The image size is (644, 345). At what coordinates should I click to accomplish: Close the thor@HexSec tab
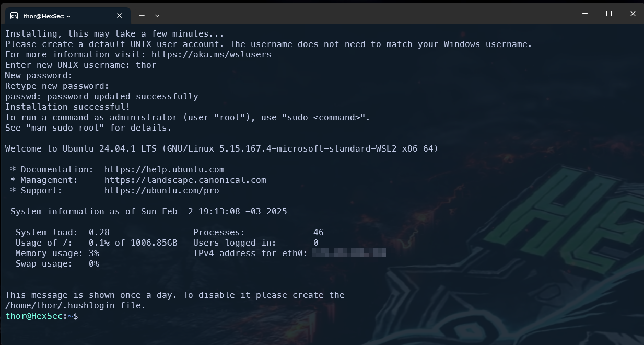120,16
